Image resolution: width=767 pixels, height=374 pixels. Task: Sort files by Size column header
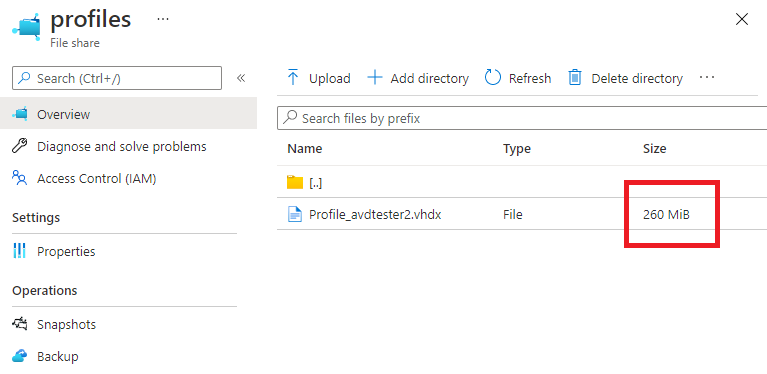pyautogui.click(x=654, y=149)
